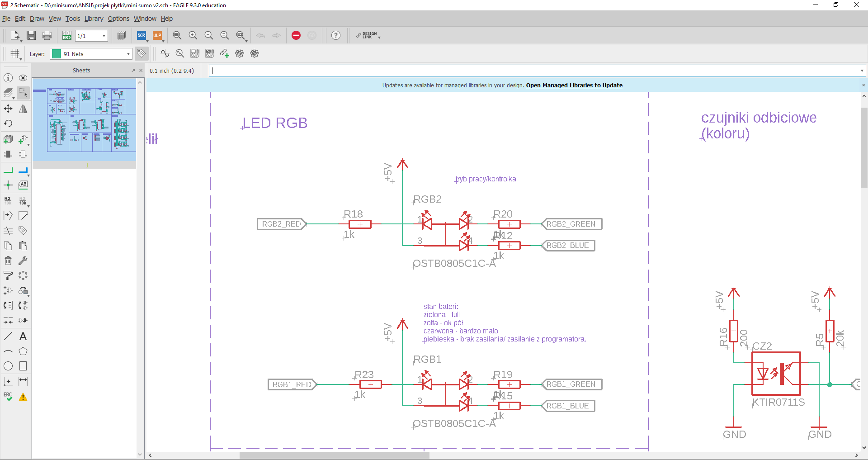Expand the Zoom select options dropdown
This screenshot has height=460, width=868.
coord(246,40)
